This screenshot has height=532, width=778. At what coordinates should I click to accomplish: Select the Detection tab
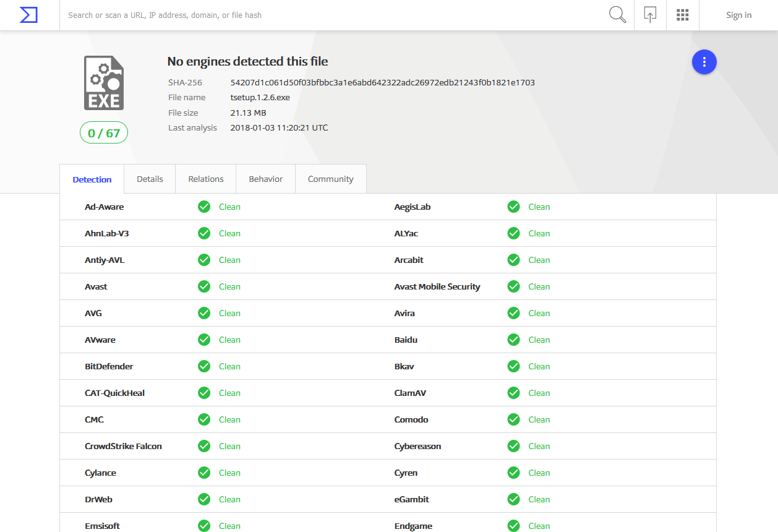click(x=92, y=179)
